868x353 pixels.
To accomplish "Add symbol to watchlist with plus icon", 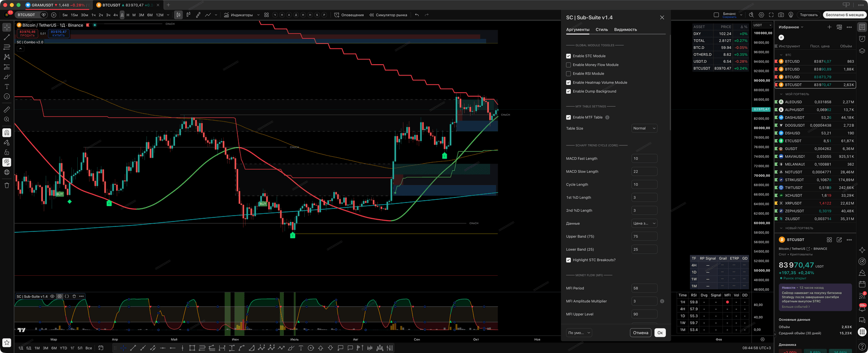I will (829, 27).
